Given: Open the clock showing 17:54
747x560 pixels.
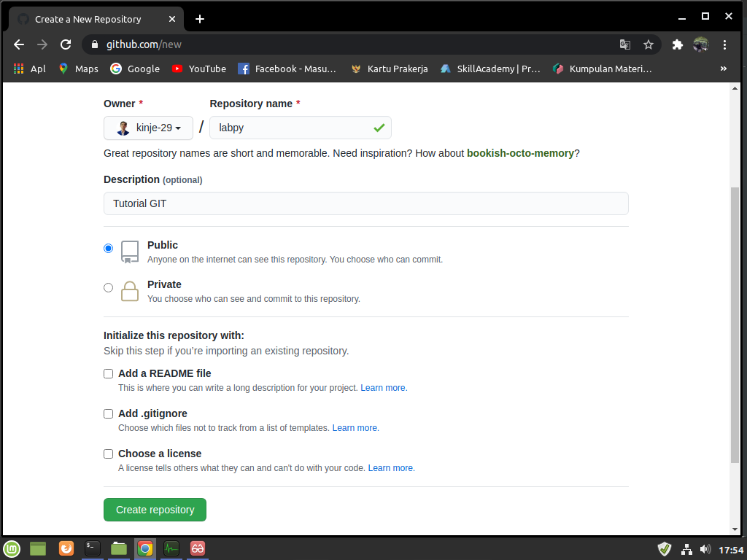Looking at the screenshot, I should pos(731,550).
